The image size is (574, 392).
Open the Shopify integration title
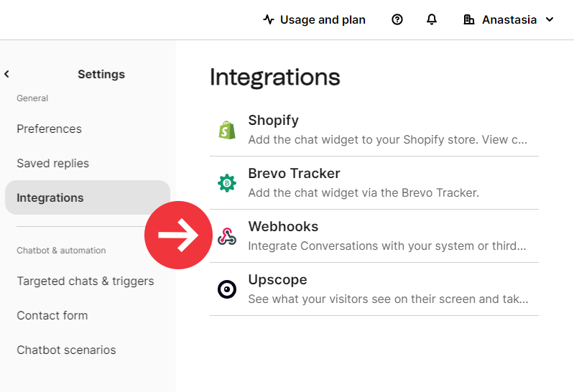coord(273,121)
